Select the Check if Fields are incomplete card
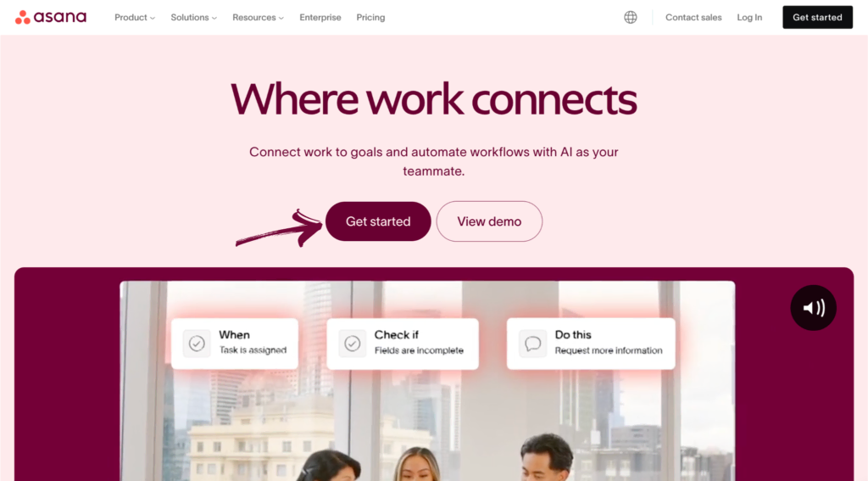Image resolution: width=868 pixels, height=481 pixels. (403, 344)
